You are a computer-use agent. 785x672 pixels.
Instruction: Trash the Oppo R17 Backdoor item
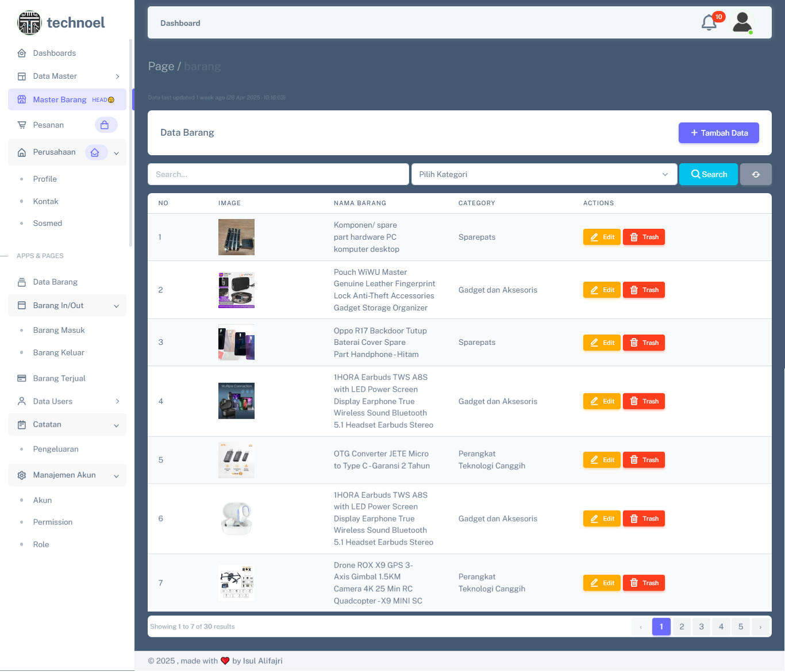click(644, 343)
